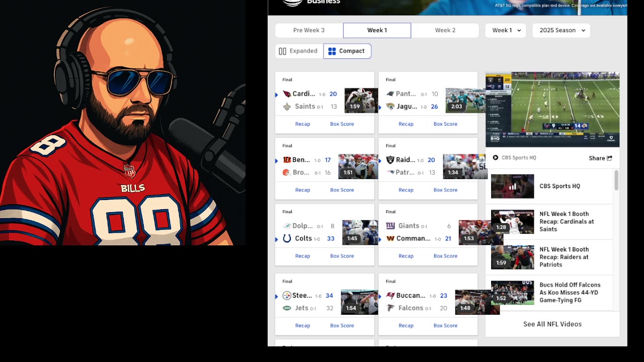The width and height of the screenshot is (644, 362).
Task: Open Recap for Raiders vs Patriots
Action: [x=406, y=190]
